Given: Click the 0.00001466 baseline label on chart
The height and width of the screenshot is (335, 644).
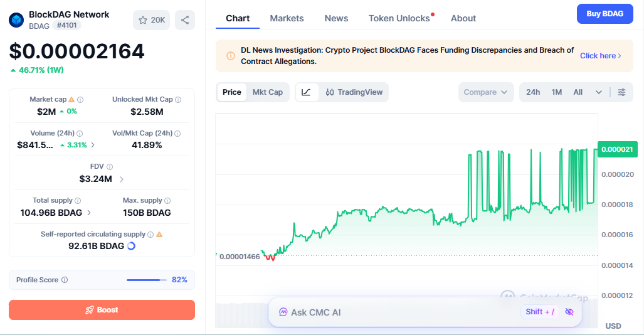Looking at the screenshot, I should click(240, 257).
